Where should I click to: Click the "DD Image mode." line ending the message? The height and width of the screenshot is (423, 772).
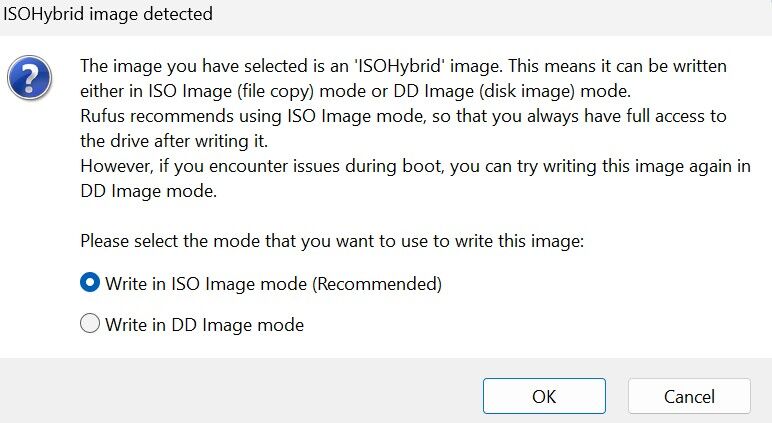click(x=148, y=191)
